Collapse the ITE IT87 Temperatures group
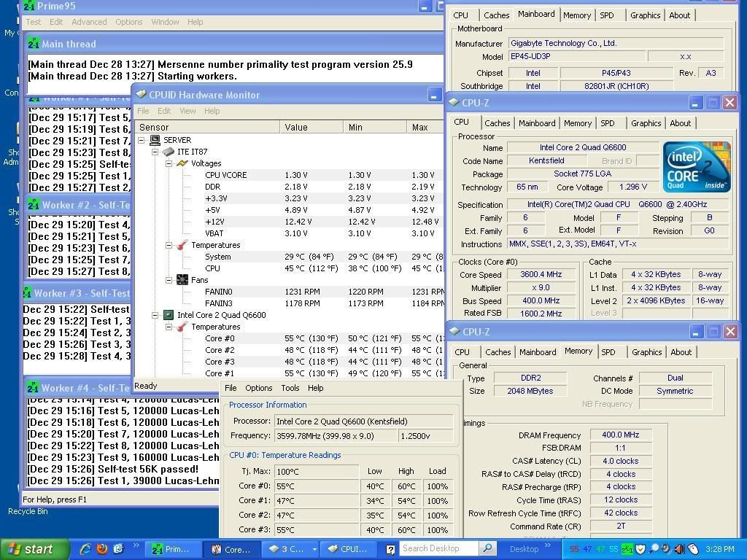The width and height of the screenshot is (747, 560). click(169, 245)
